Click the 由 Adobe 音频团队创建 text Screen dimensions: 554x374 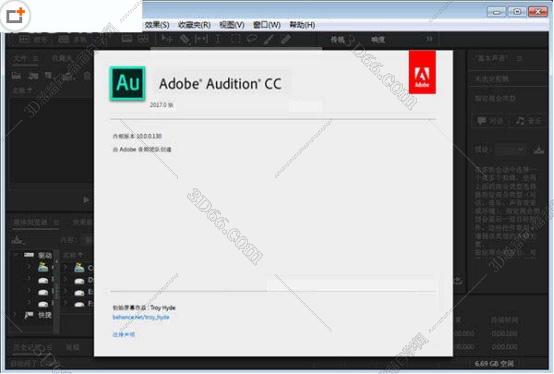(x=142, y=149)
